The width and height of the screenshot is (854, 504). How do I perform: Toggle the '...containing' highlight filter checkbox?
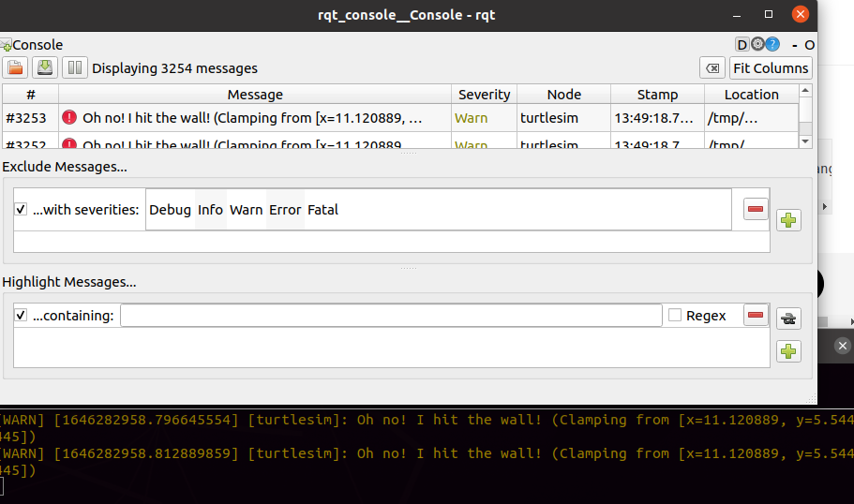(x=21, y=315)
